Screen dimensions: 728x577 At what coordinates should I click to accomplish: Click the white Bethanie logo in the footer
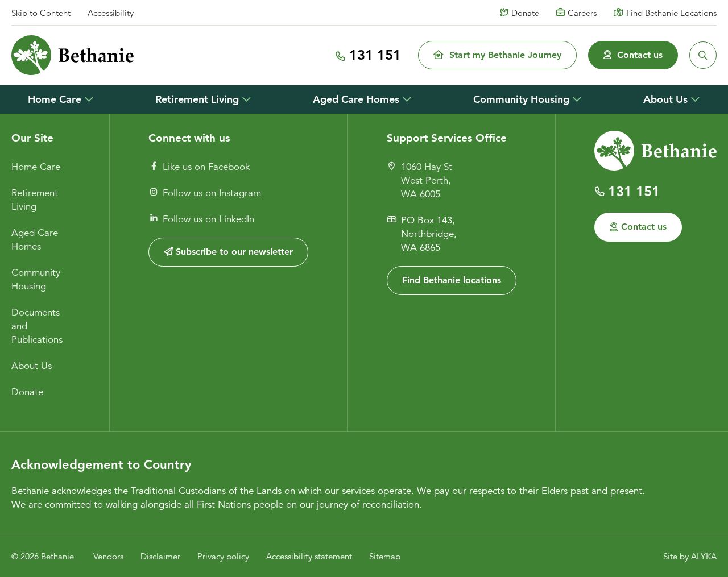tap(655, 151)
